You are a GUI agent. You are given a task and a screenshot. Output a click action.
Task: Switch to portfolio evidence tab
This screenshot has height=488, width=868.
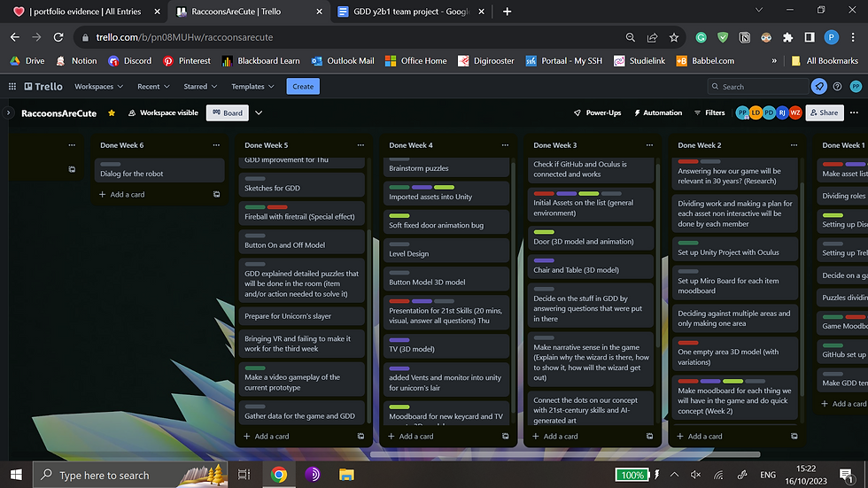point(86,11)
